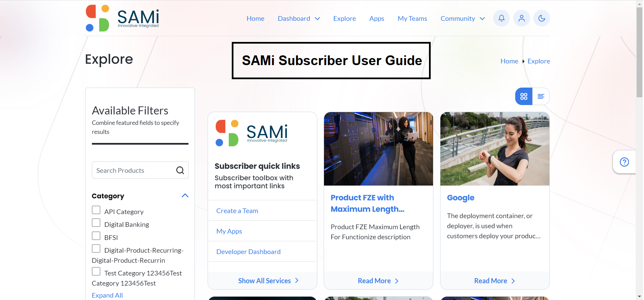Go to Home in navigation bar

pyautogui.click(x=255, y=18)
